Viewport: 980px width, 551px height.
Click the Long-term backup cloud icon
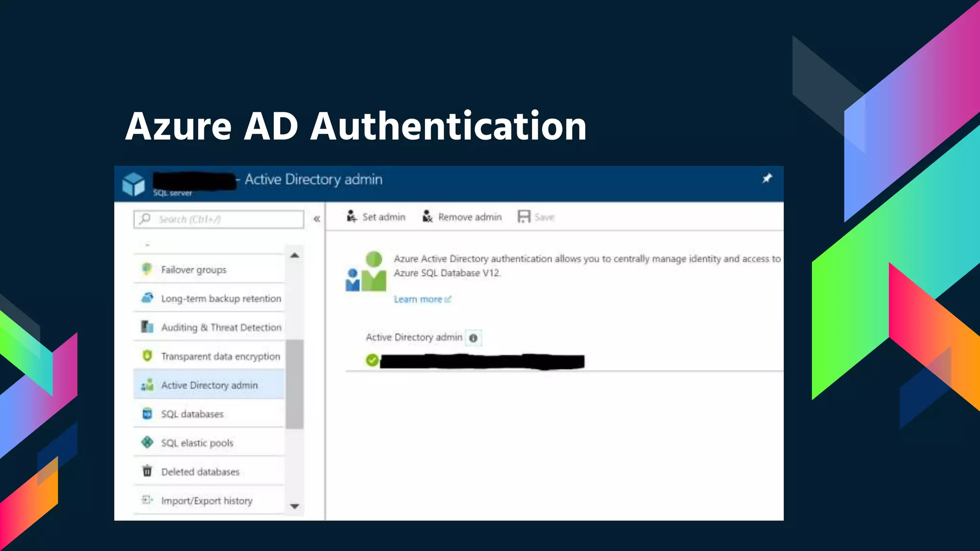(147, 298)
